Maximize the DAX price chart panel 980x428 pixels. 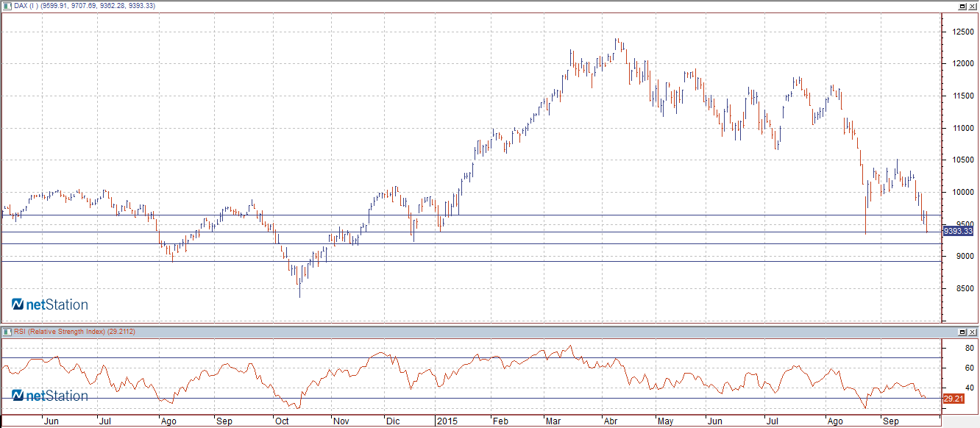click(x=962, y=6)
